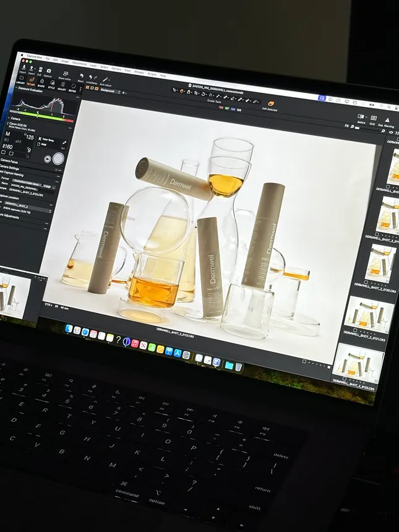Click the large round shutter capture button

click(x=58, y=158)
